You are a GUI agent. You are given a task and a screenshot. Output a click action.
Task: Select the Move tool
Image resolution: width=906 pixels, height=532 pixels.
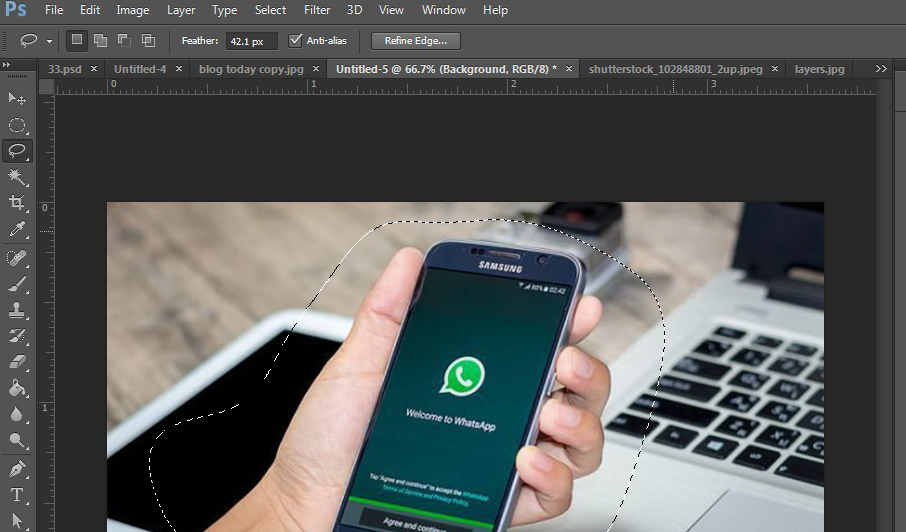tap(17, 98)
